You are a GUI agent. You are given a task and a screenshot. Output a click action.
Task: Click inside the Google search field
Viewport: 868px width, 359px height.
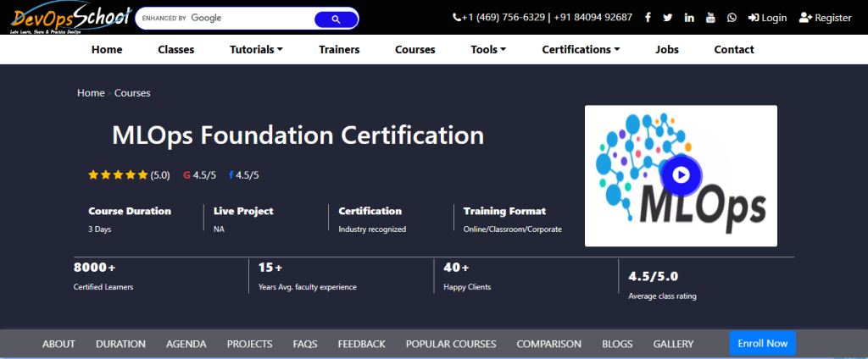[224, 19]
